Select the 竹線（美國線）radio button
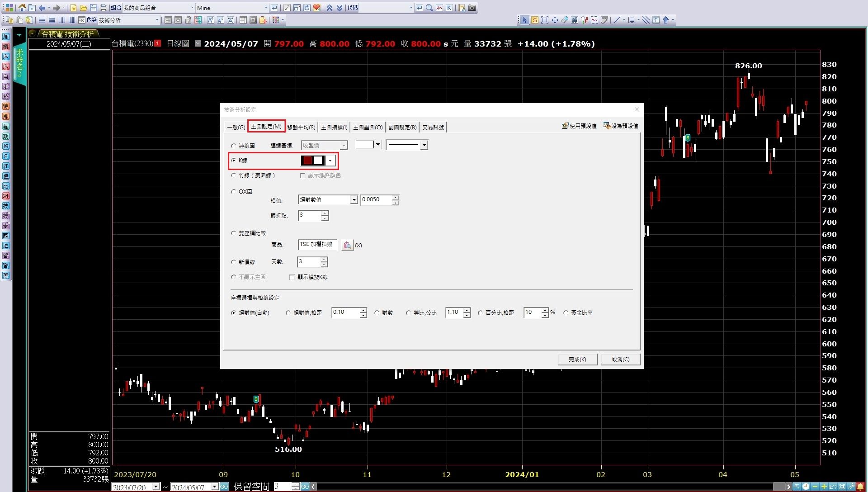Viewport: 868px width, 492px height. point(234,175)
